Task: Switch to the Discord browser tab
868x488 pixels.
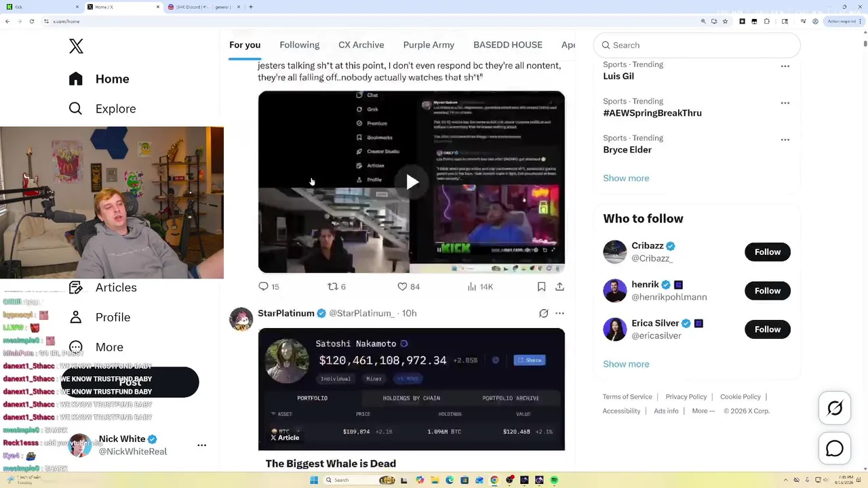Action: [203, 7]
